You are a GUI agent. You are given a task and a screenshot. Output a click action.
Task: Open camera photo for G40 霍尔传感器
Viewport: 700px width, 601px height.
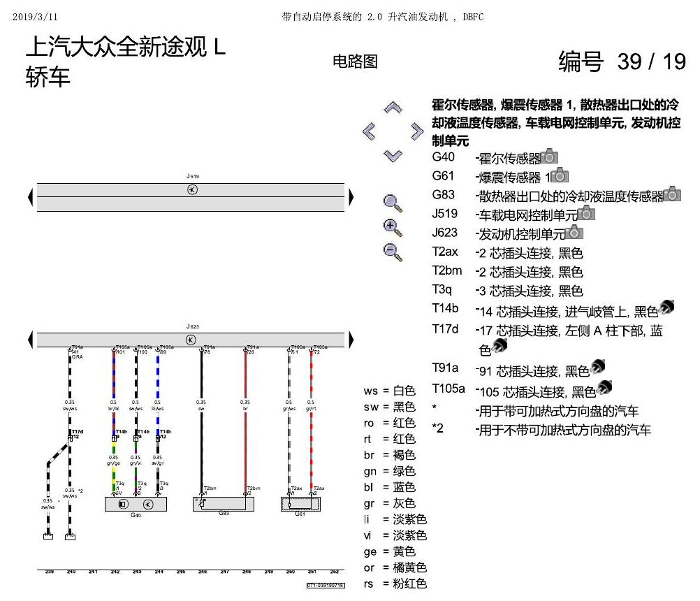pyautogui.click(x=549, y=157)
